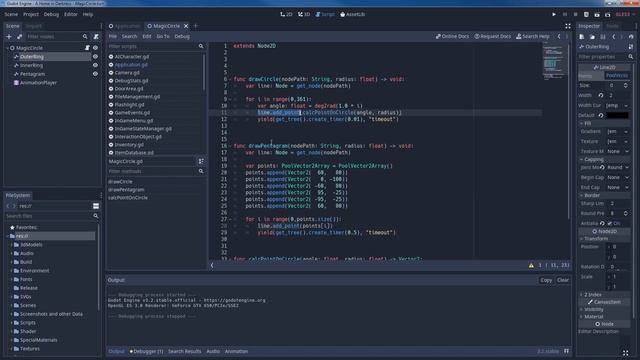Viewport: 640px width, 360px height.
Task: Click the script warning triangle icon
Action: 531,265
